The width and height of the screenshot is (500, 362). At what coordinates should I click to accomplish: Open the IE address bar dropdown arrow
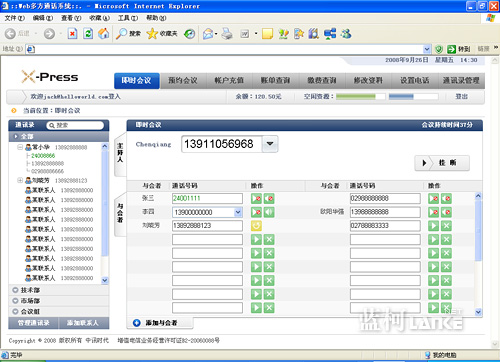pyautogui.click(x=427, y=49)
